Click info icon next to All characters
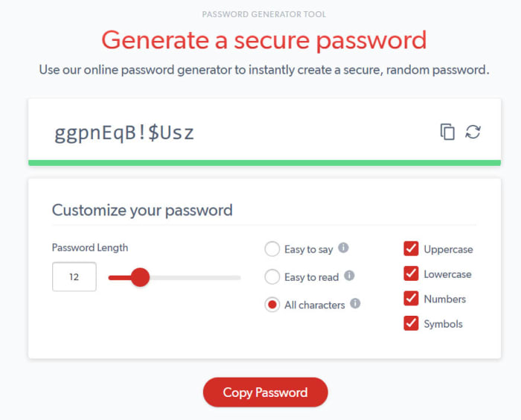This screenshot has height=420, width=521. 355,303
